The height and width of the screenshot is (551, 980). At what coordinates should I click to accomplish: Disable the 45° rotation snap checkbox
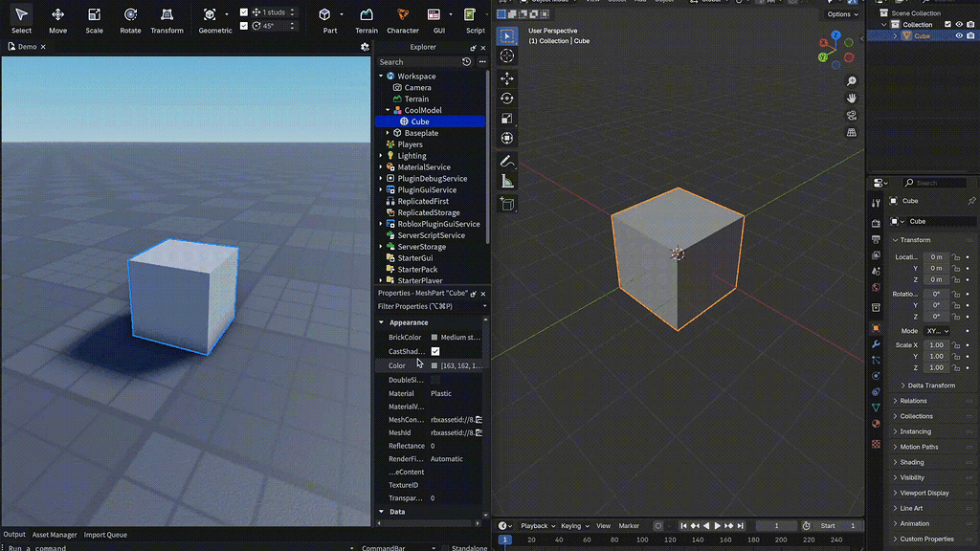tap(243, 26)
